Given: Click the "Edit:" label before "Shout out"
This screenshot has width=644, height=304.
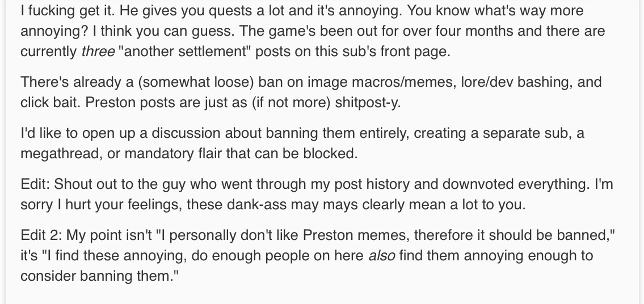Looking at the screenshot, I should pyautogui.click(x=35, y=184).
